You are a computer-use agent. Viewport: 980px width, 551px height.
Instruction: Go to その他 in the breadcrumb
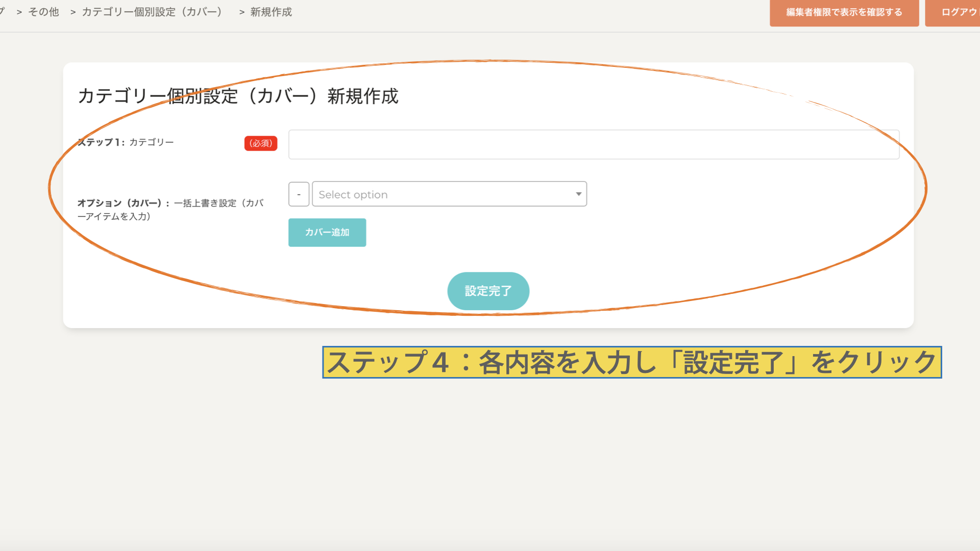tap(44, 12)
